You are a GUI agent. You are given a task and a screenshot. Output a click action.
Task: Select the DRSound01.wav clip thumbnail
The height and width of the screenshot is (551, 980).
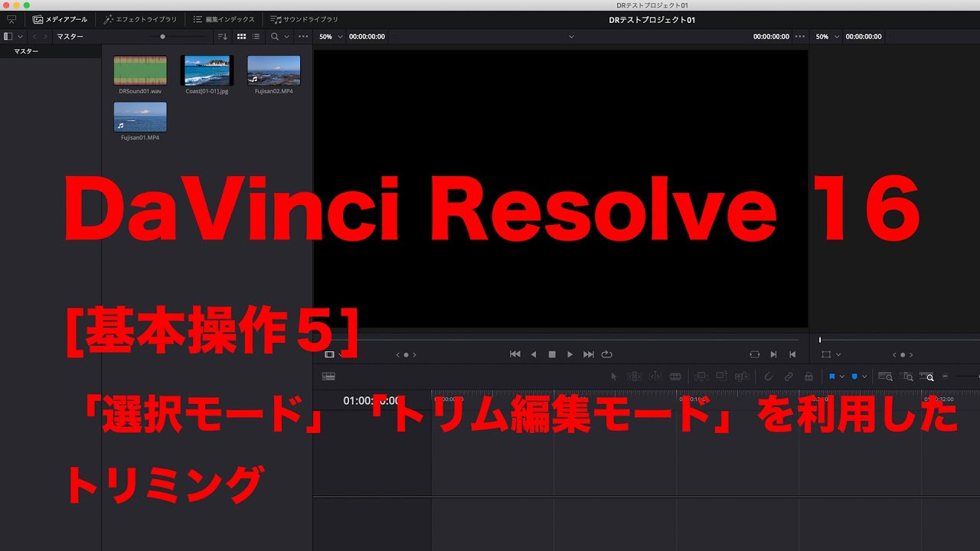tap(140, 70)
